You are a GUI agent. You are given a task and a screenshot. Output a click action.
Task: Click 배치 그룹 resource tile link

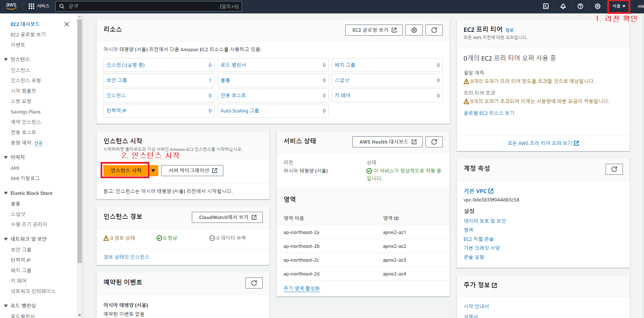tap(345, 65)
